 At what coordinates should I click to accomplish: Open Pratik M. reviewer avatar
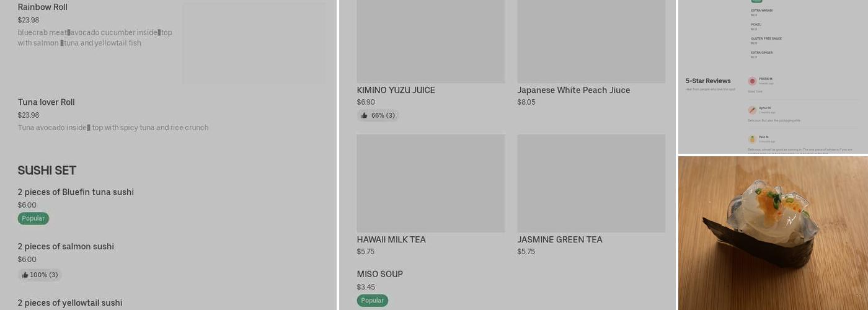(x=752, y=81)
